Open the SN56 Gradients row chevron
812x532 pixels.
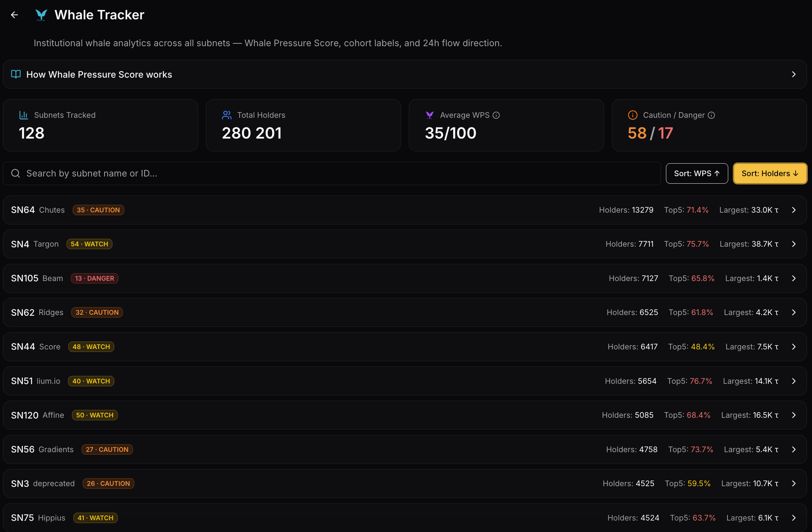(794, 449)
